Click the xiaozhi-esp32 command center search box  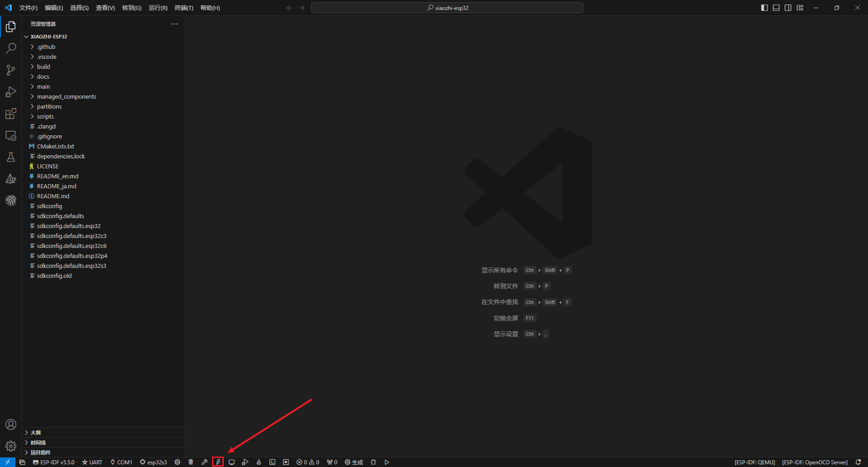(447, 8)
